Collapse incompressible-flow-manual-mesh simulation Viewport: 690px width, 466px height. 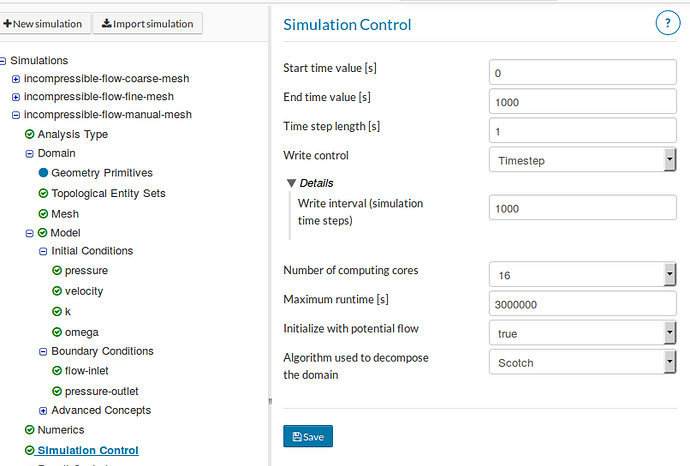click(16, 115)
